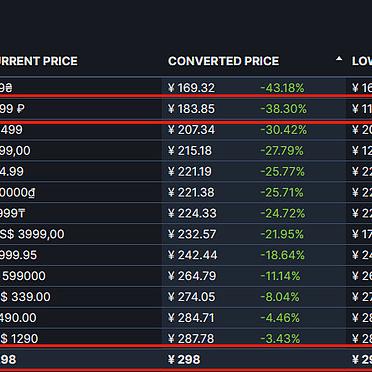The image size is (372, 372).
Task: Click the -43.18% discount value
Action: [x=282, y=88]
